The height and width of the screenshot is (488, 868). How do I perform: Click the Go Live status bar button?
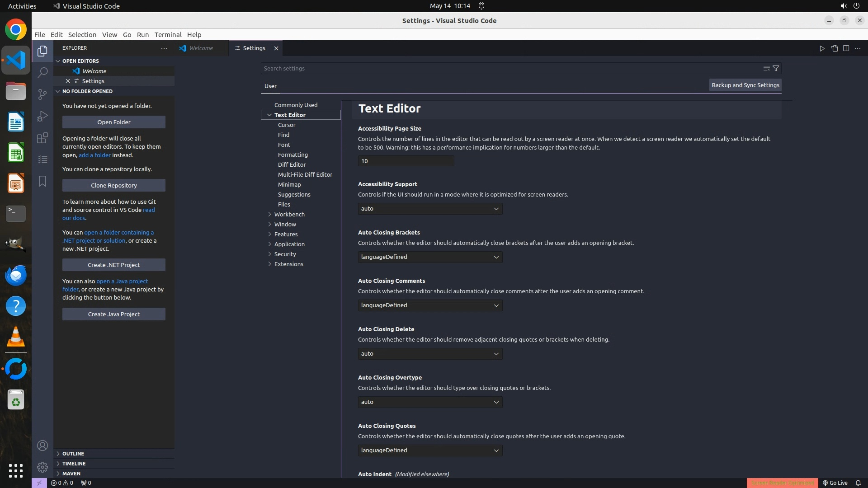[835, 483]
